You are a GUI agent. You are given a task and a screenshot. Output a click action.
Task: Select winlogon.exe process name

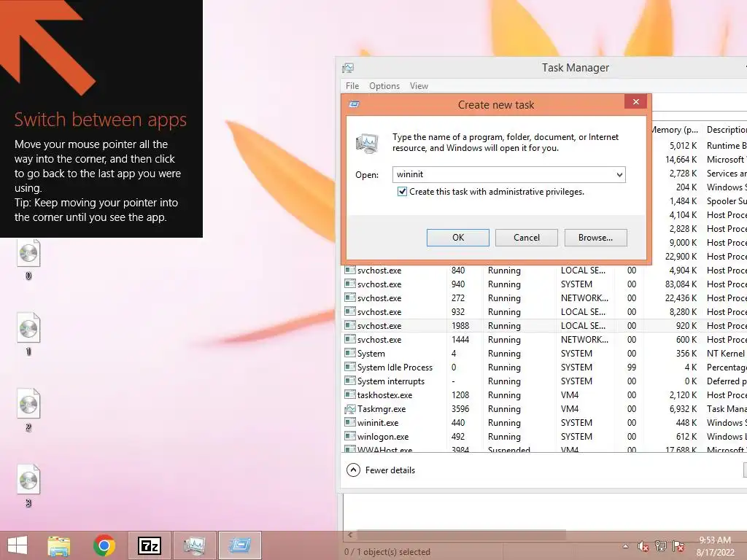pos(383,436)
